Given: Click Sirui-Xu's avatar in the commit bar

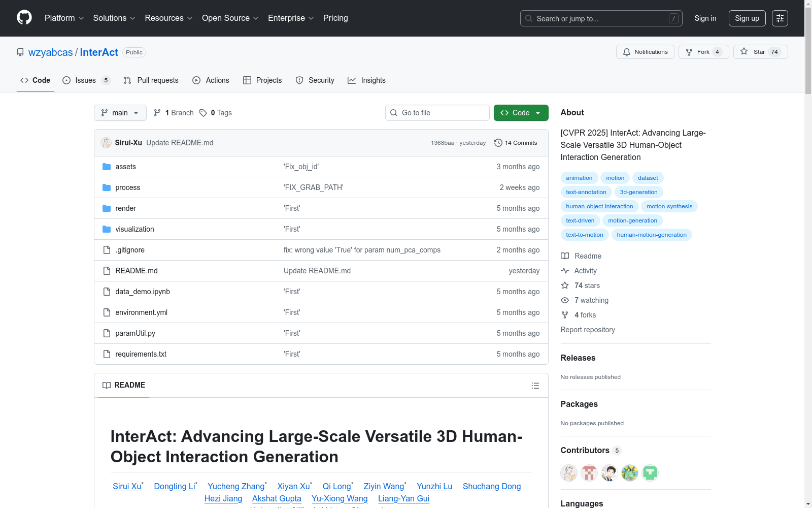Looking at the screenshot, I should click(x=106, y=143).
